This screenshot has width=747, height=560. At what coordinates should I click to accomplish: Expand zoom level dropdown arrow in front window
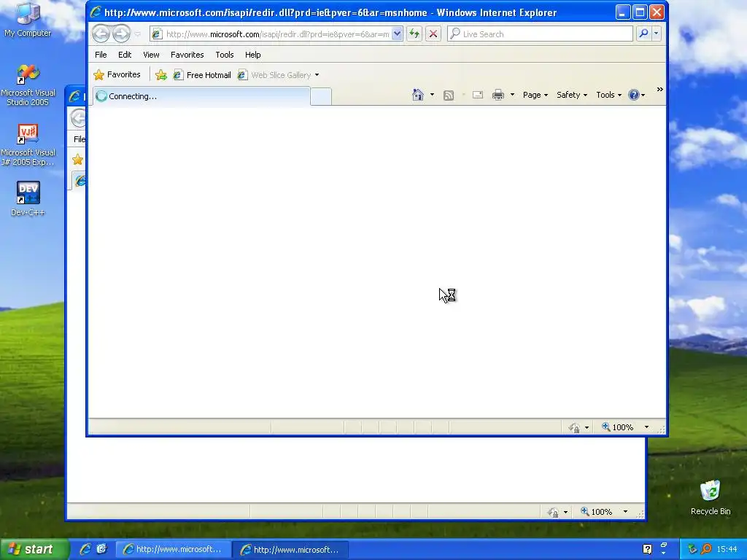tap(646, 427)
